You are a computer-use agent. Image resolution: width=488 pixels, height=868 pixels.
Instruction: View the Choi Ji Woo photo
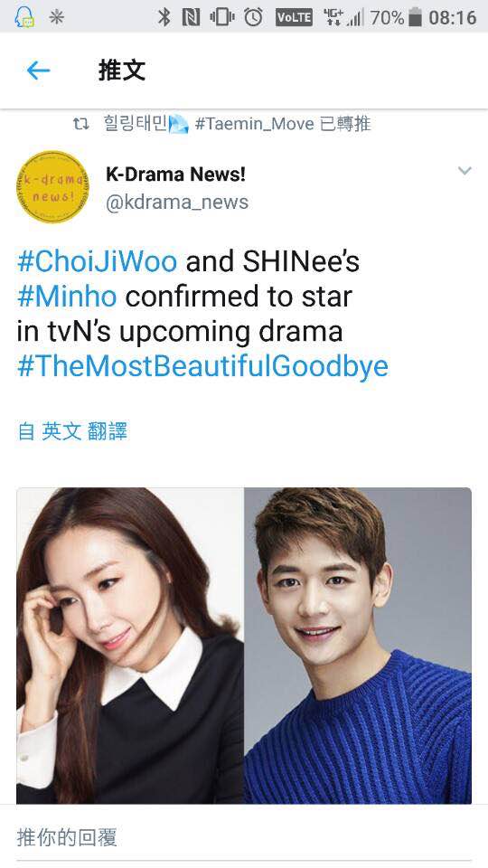[x=130, y=646]
